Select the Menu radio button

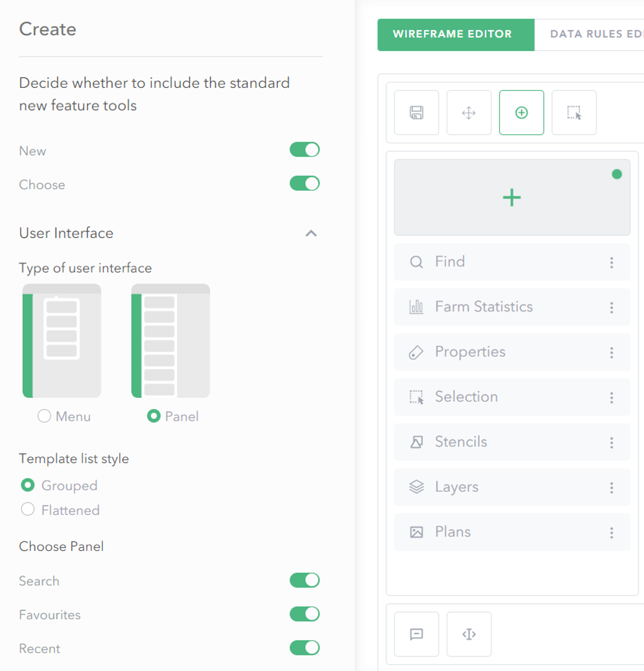44,416
